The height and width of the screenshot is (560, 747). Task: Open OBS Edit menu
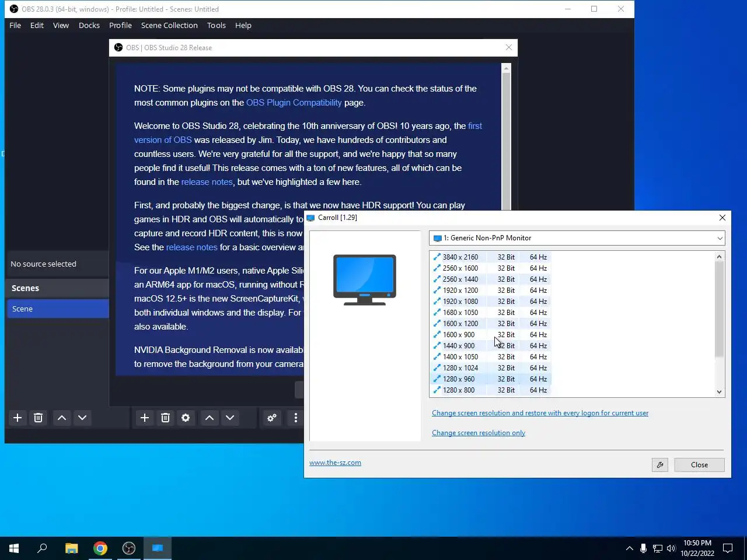point(37,25)
